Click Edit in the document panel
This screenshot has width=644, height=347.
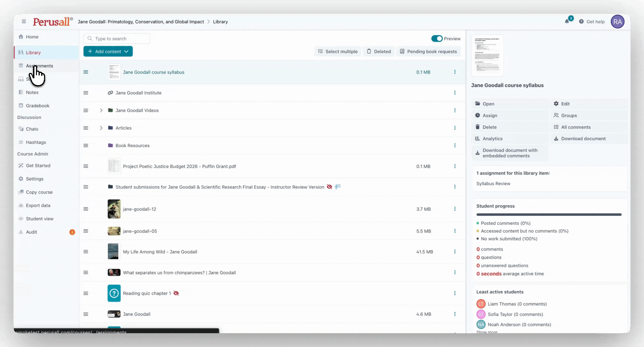tap(589, 104)
